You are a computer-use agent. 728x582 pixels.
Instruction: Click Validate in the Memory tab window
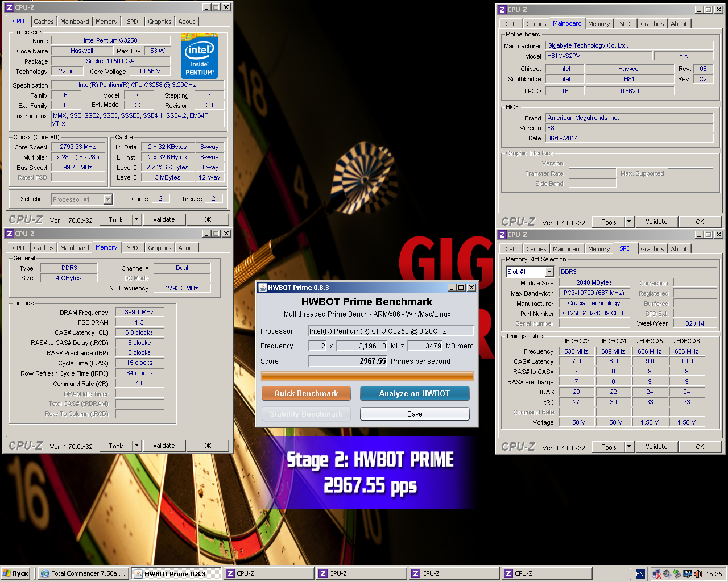[x=164, y=446]
